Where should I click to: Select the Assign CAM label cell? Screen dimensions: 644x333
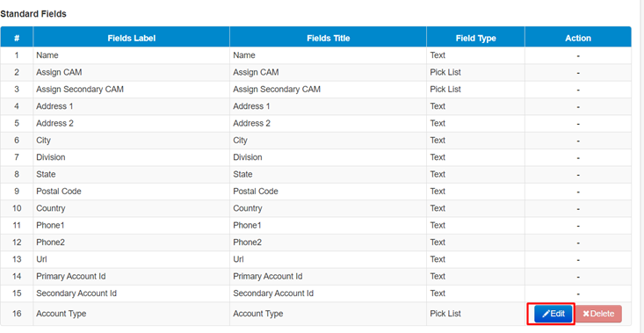[x=132, y=72]
